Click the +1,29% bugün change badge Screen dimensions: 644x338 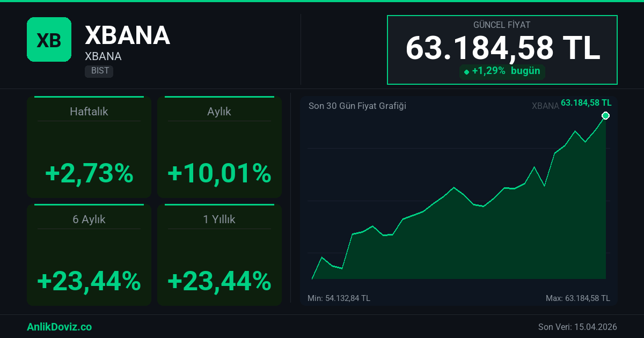[x=502, y=71]
